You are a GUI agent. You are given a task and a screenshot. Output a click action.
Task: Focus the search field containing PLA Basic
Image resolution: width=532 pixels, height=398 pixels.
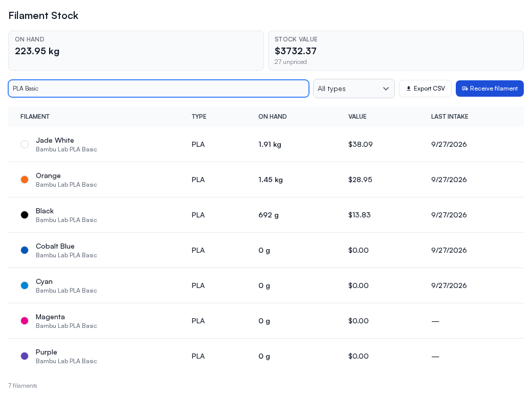[159, 89]
